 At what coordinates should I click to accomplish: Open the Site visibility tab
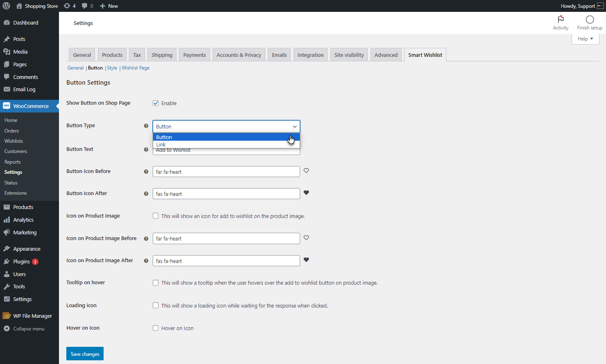tap(349, 55)
